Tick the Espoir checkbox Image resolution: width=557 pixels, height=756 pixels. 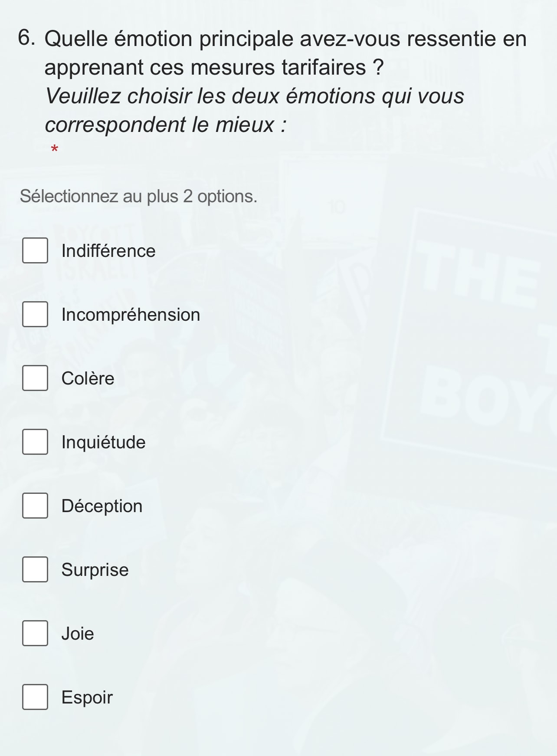tap(35, 697)
